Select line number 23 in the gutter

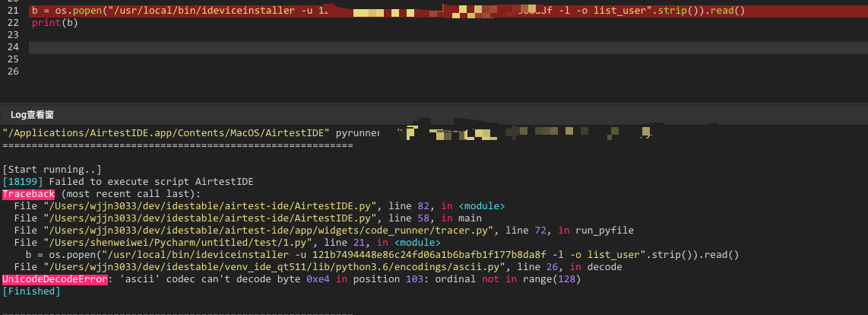(x=13, y=35)
